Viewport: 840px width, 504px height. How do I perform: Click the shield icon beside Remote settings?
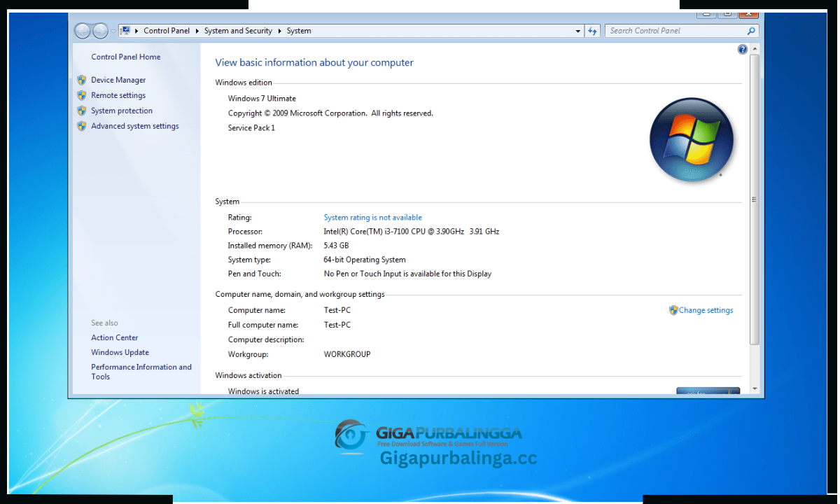point(82,95)
